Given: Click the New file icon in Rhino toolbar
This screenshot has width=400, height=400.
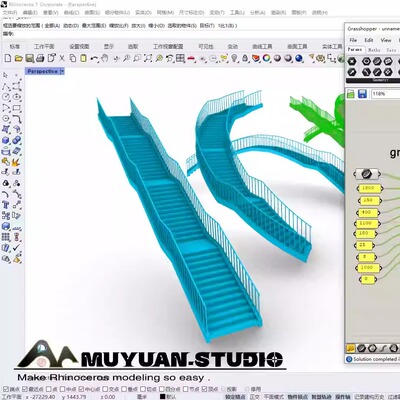Looking at the screenshot, I should pos(8,59).
